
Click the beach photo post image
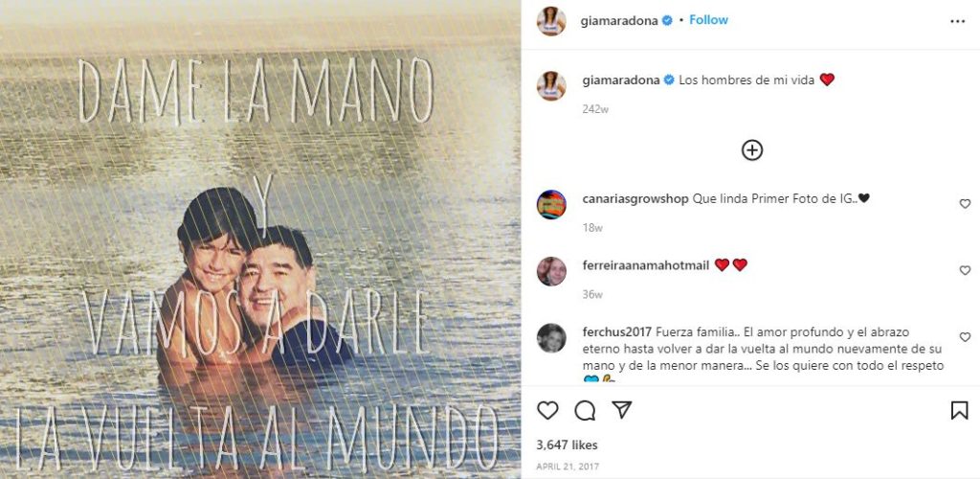click(x=260, y=239)
